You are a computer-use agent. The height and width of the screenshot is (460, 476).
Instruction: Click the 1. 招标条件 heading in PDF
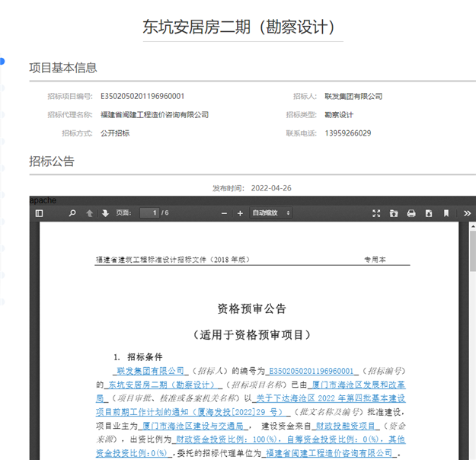(138, 356)
